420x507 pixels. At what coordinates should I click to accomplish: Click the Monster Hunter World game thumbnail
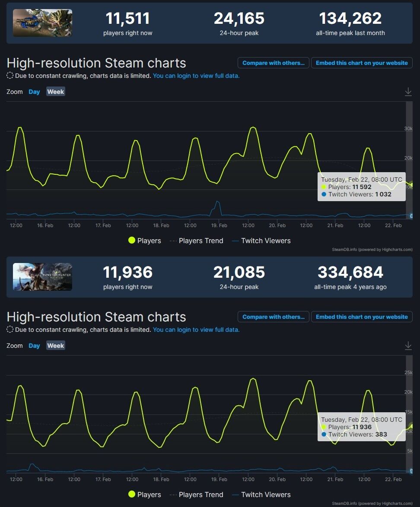(x=42, y=277)
